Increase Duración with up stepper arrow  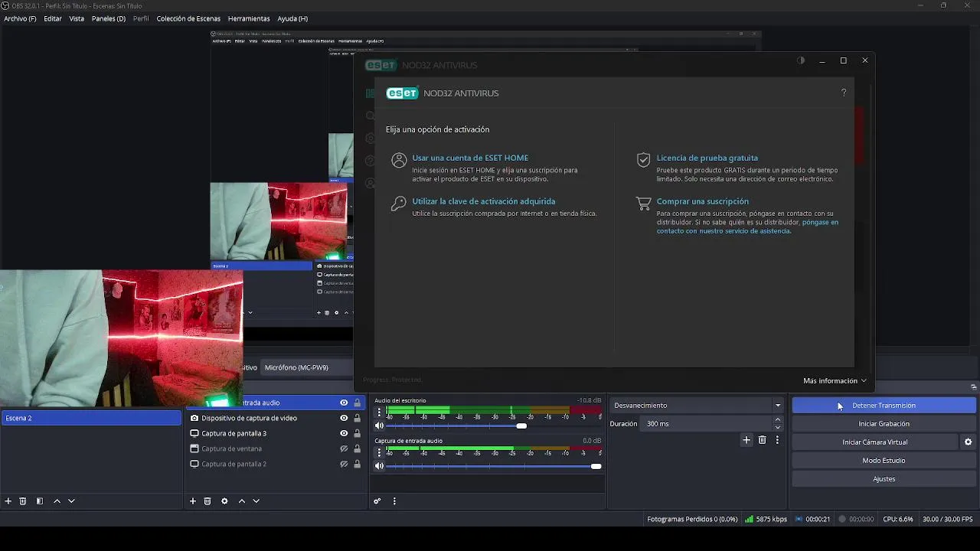[778, 419]
